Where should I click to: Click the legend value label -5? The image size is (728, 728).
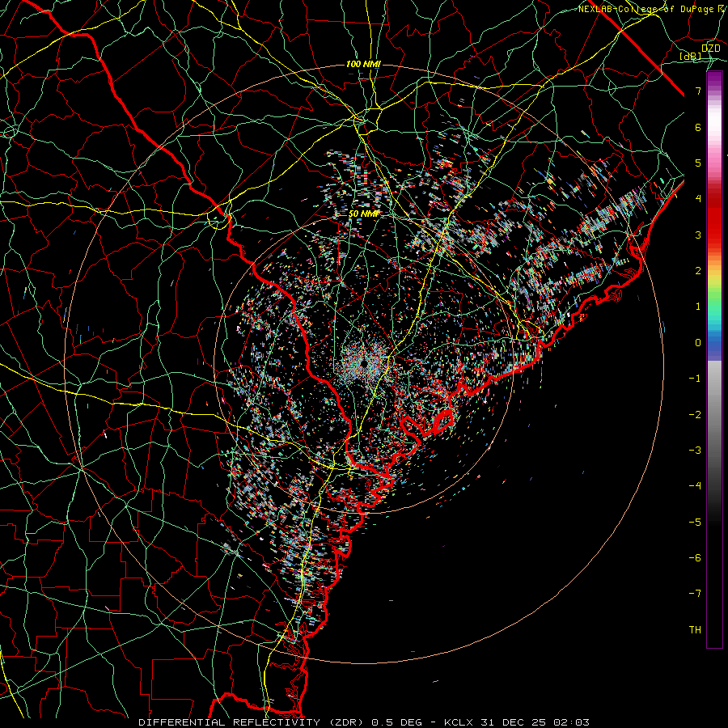click(695, 522)
